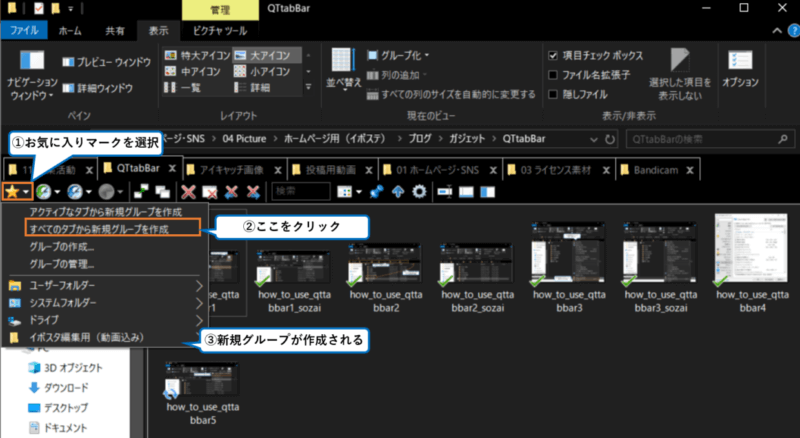Collapse the ribbon with the chevron

[777, 31]
